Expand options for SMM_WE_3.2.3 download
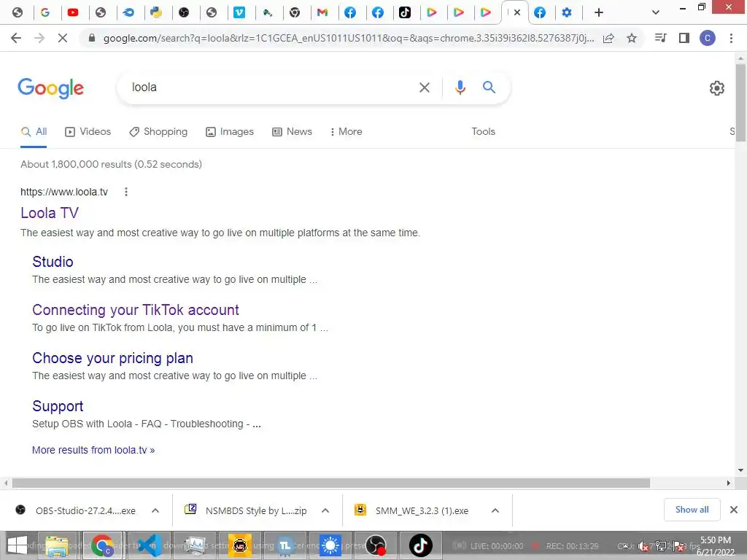The image size is (747, 560). 495,510
